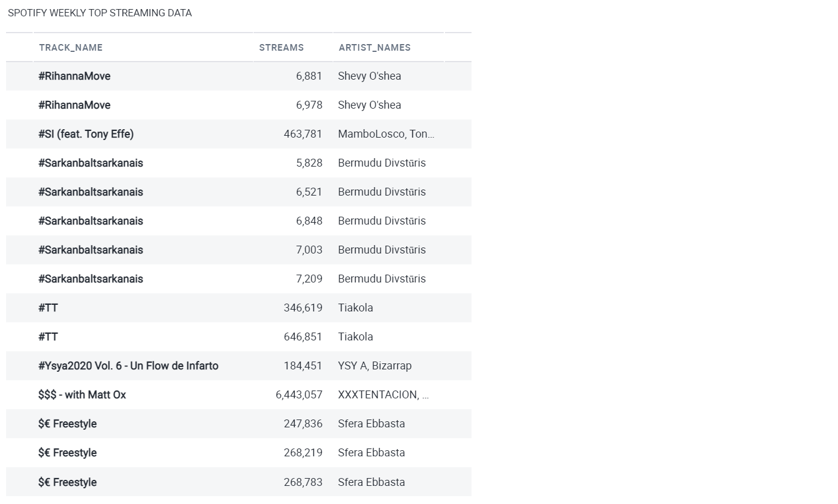Select Tiakola in the 646,851 row
838x504 pixels.
pos(356,337)
